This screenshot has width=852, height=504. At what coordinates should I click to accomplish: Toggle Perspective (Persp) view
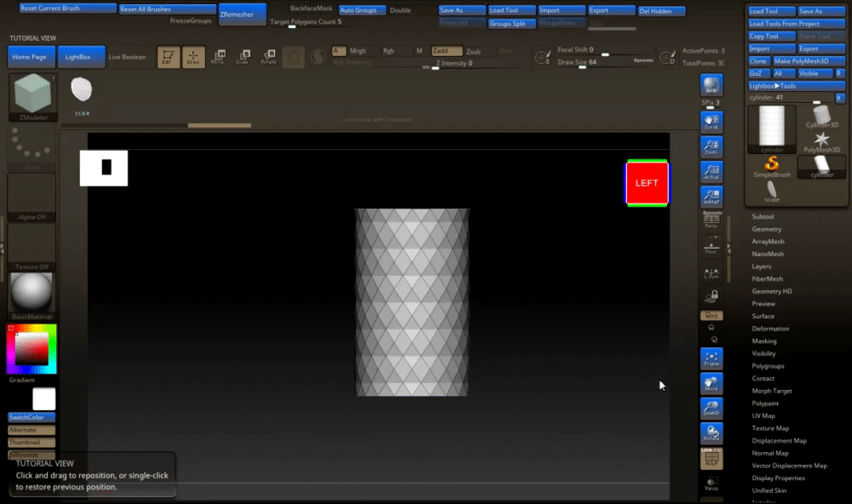tap(711, 220)
